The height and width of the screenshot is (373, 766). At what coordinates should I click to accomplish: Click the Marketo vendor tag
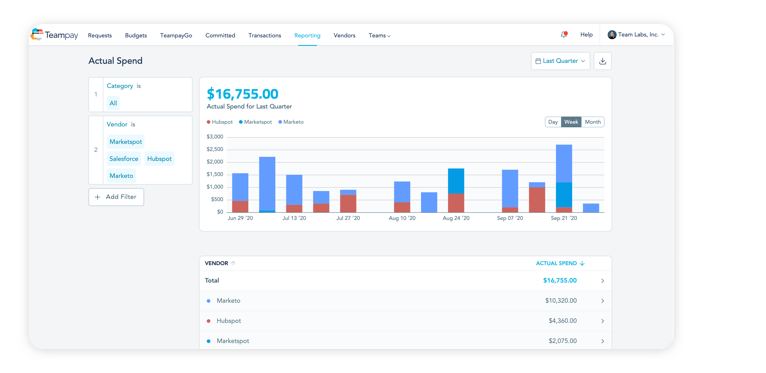coord(121,176)
